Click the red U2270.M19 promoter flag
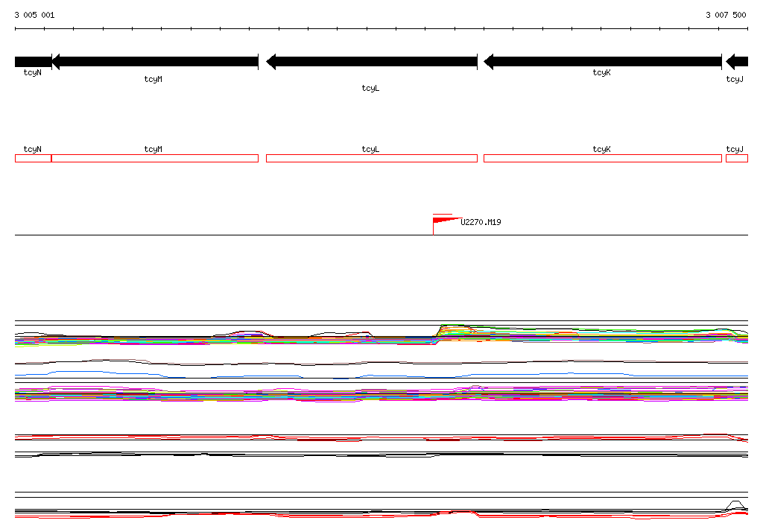Viewport: 763px width, 532px height. pos(444,224)
